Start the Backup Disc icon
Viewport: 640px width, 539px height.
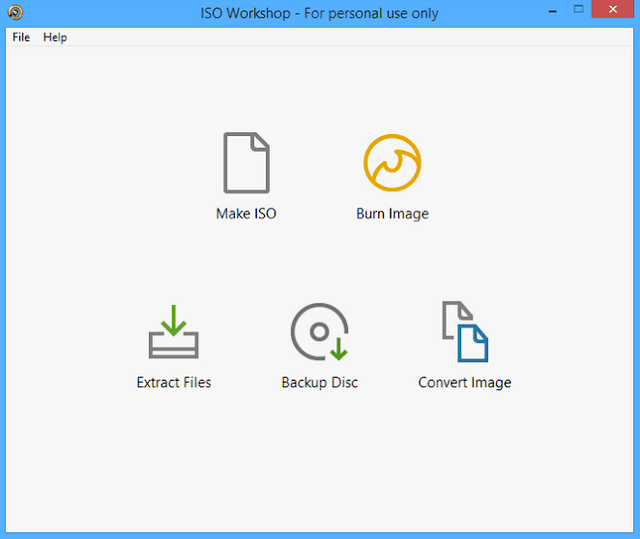click(x=320, y=332)
